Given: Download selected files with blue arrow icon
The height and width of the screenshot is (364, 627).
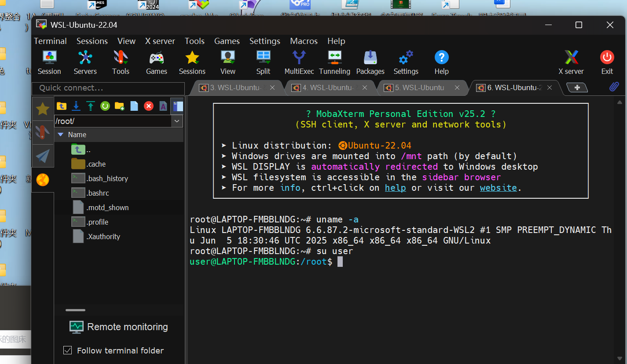Looking at the screenshot, I should coord(76,106).
